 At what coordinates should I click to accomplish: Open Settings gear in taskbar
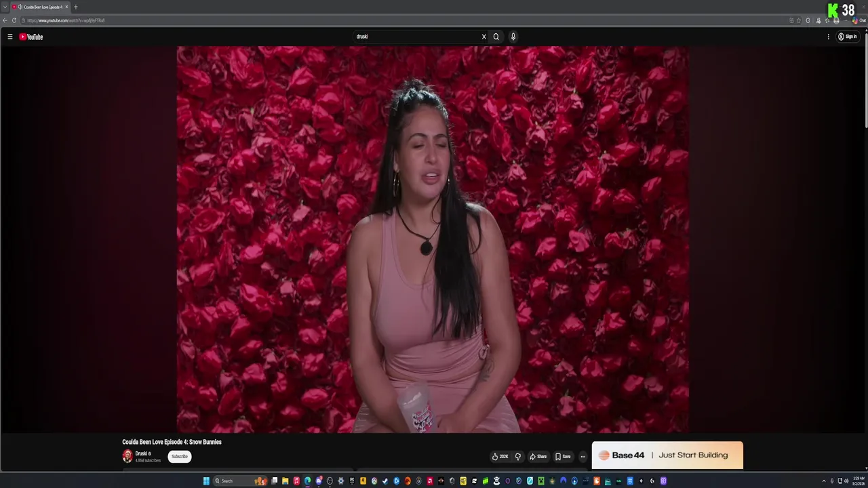coord(340,481)
